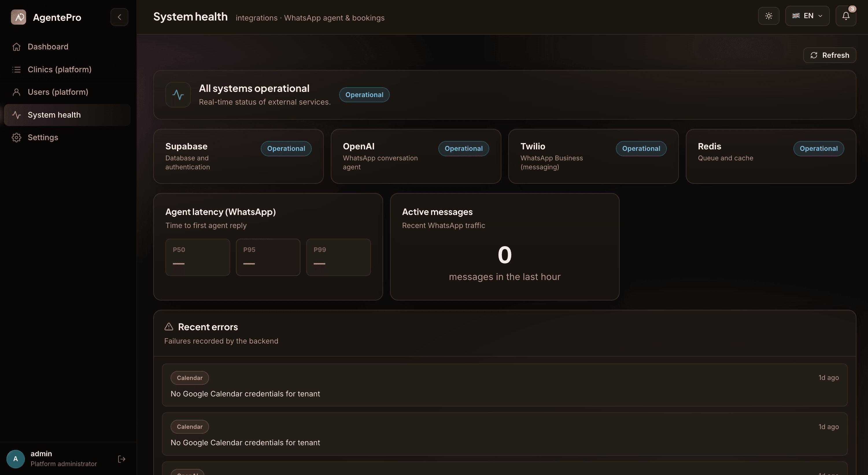Click the "Platform administrator" role label
The width and height of the screenshot is (868, 475).
pyautogui.click(x=64, y=464)
